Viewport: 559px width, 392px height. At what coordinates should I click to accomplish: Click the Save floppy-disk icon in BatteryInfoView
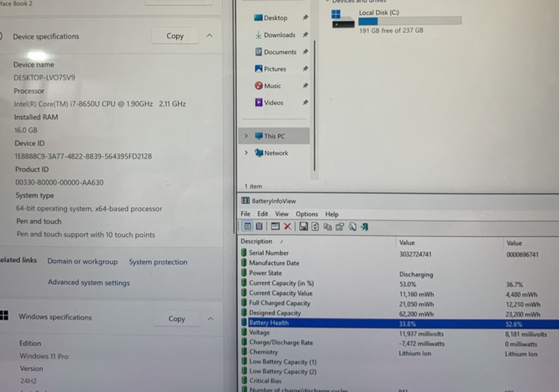303,226
